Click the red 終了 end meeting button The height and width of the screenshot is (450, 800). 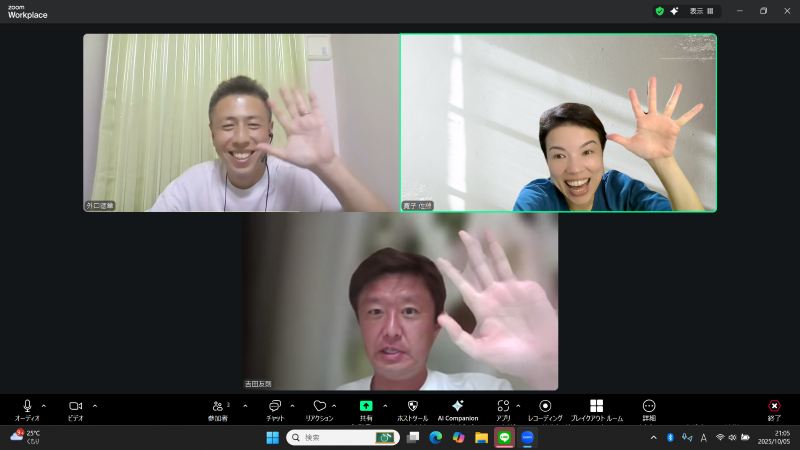pyautogui.click(x=774, y=406)
